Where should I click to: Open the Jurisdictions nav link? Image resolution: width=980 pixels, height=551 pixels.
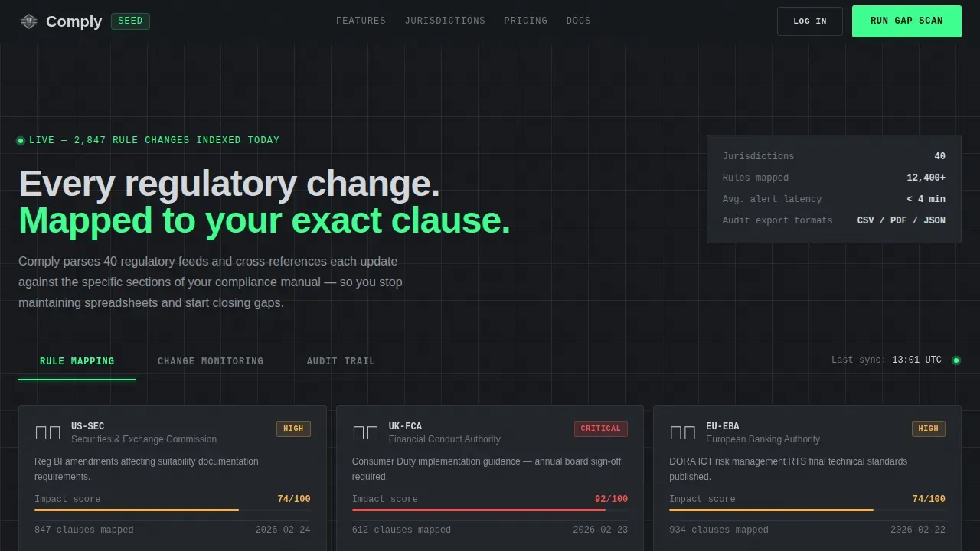[x=445, y=21]
